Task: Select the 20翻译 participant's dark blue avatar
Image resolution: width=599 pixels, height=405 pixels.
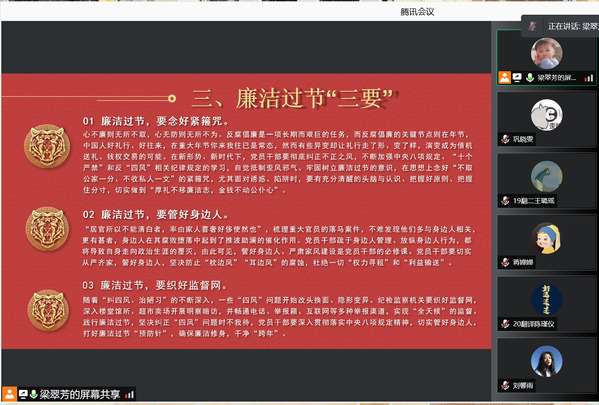Action: pos(546,300)
